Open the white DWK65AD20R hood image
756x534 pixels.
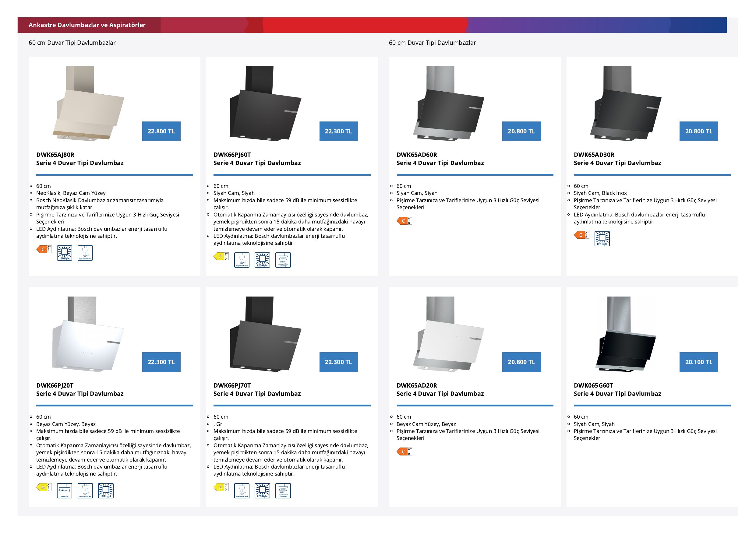tap(448, 334)
